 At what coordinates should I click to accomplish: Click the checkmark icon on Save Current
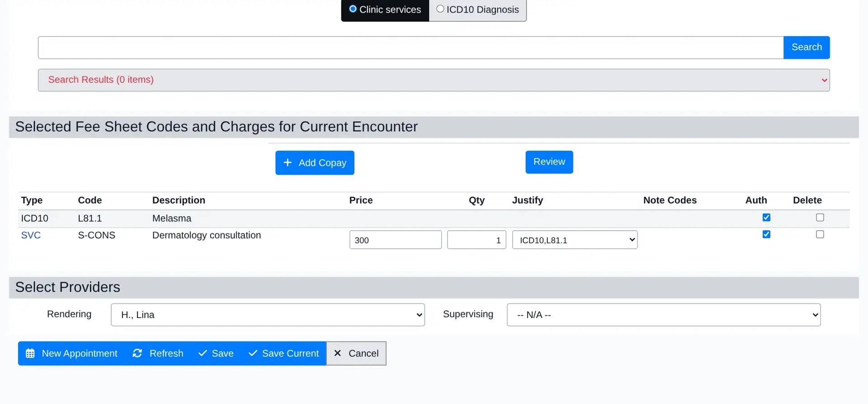253,353
